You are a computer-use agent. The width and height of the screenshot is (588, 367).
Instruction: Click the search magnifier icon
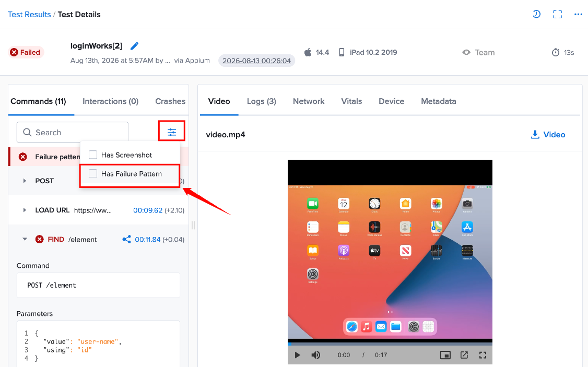click(27, 132)
